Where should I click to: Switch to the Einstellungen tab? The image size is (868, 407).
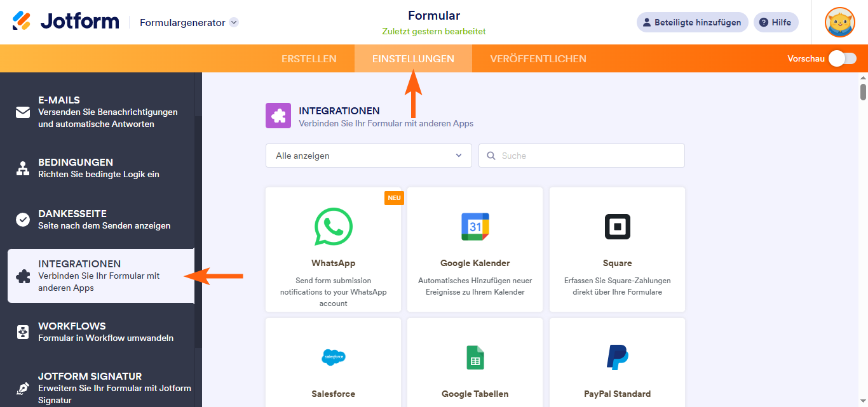[413, 58]
